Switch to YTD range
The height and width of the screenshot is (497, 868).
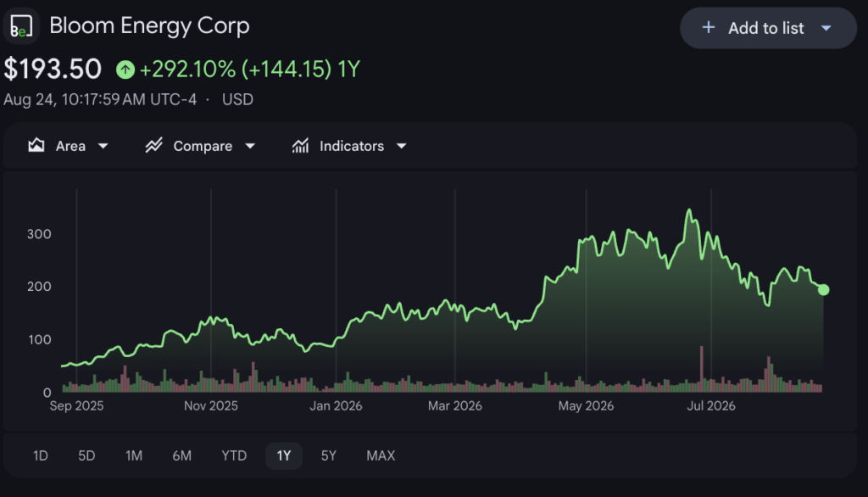234,456
